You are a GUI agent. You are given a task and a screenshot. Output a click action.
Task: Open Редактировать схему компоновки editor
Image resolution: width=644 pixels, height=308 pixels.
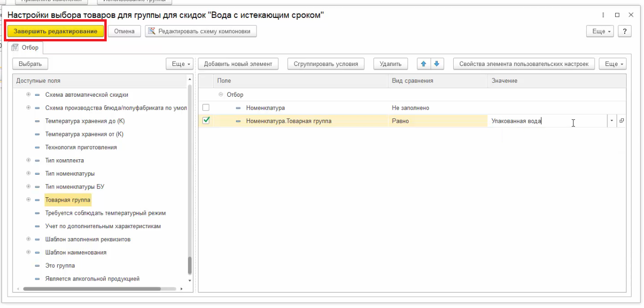click(x=201, y=31)
